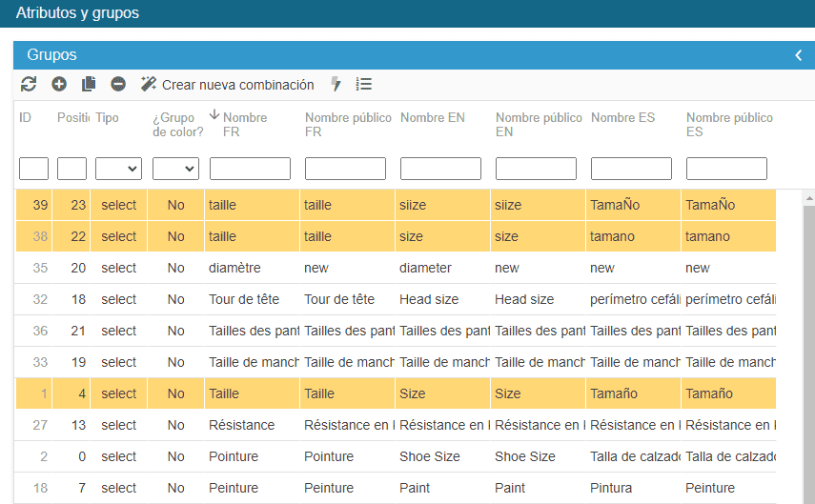The height and width of the screenshot is (504, 815).
Task: Click the refresh groups icon
Action: point(29,85)
